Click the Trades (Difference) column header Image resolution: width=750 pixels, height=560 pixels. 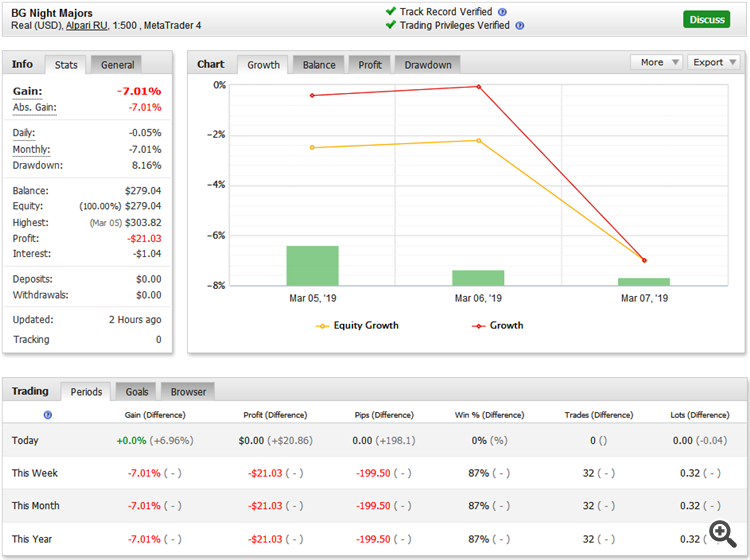coord(599,415)
